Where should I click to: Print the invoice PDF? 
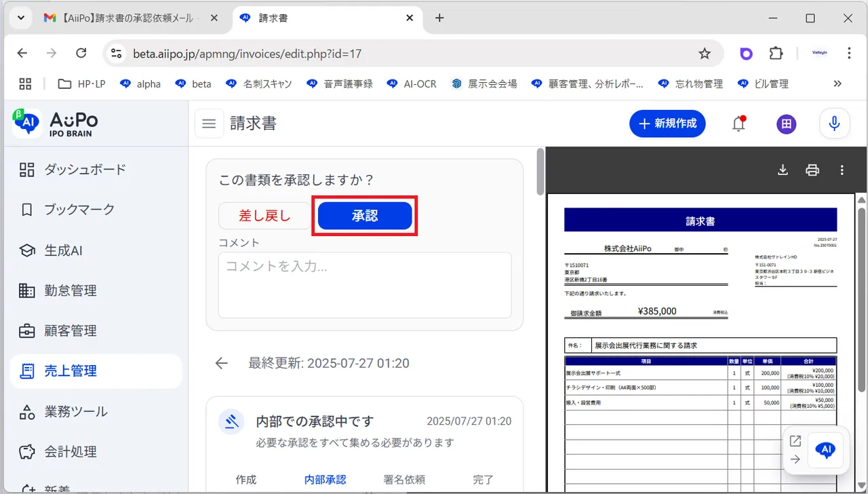[812, 170]
